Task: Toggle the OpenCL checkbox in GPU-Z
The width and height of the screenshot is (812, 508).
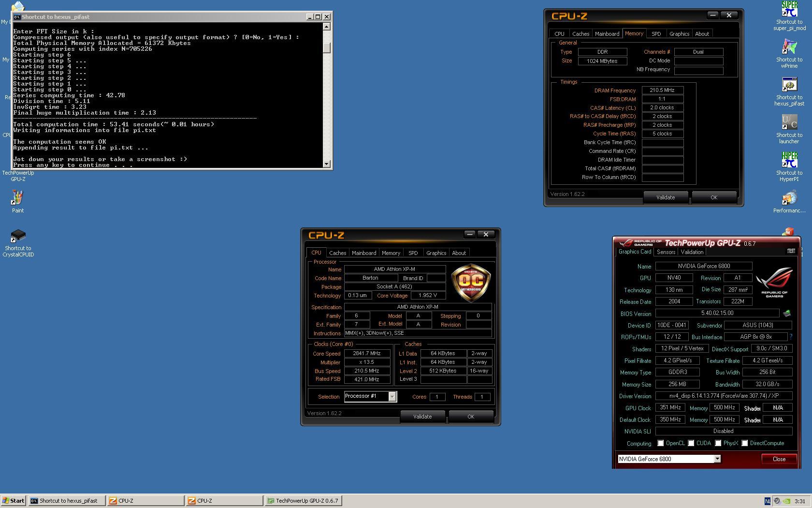Action: (x=660, y=443)
